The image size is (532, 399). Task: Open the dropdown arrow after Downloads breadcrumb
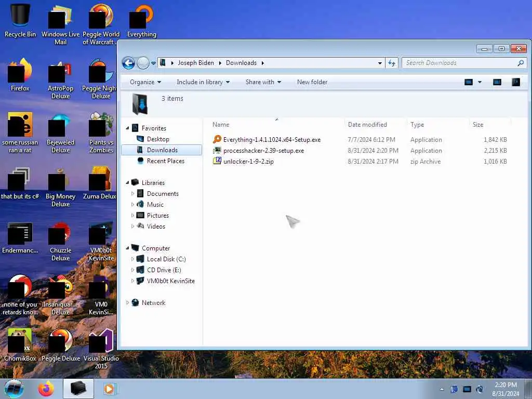(262, 63)
